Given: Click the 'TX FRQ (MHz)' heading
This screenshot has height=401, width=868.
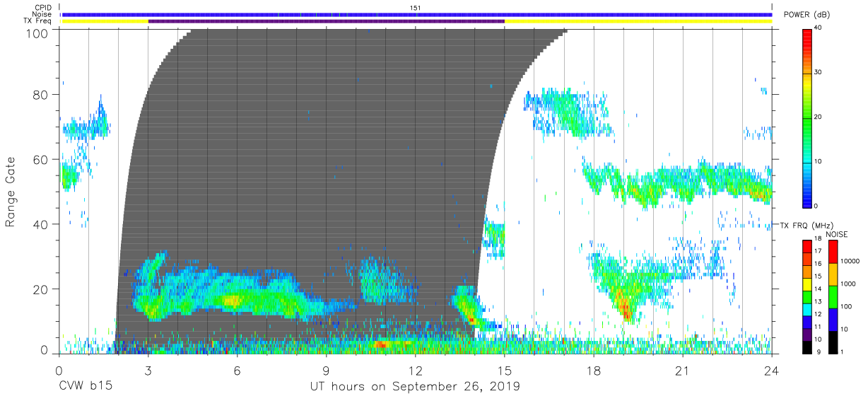Looking at the screenshot, I should [x=808, y=226].
